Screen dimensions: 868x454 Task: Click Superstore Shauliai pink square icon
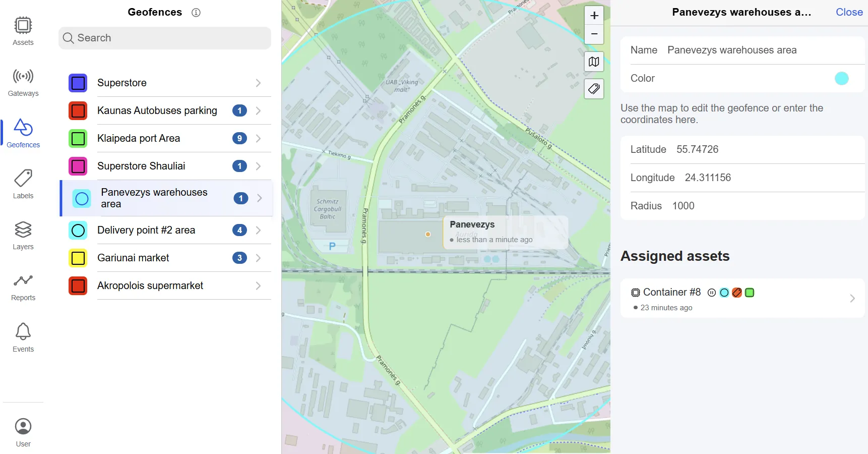tap(78, 166)
